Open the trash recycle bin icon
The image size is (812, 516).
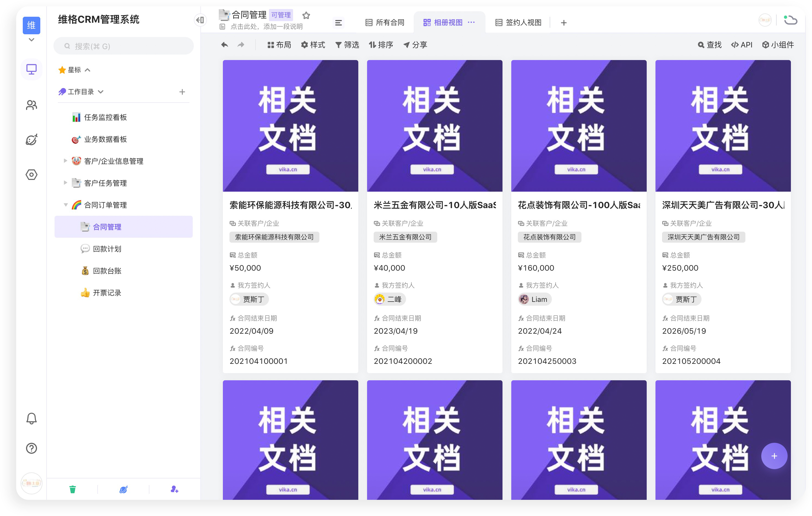coord(72,489)
